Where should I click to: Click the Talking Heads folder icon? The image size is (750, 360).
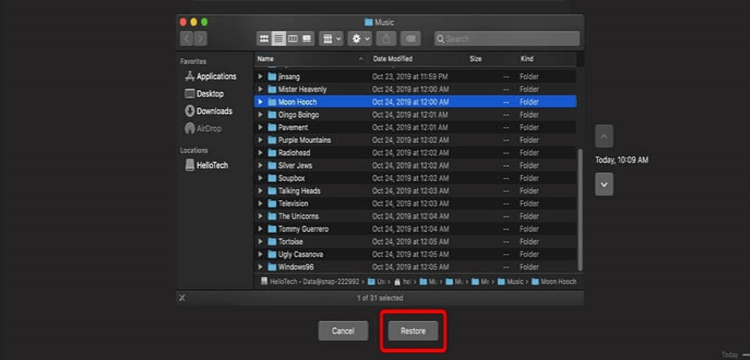click(272, 191)
